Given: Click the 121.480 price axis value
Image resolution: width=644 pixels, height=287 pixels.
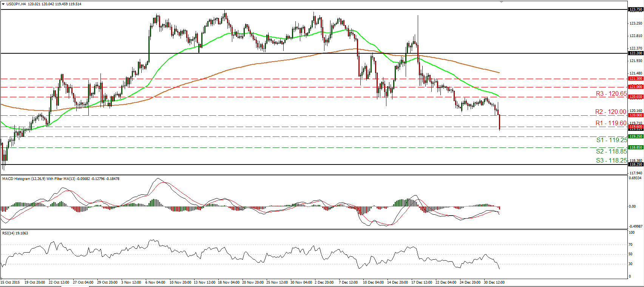Looking at the screenshot, I should click(636, 73).
